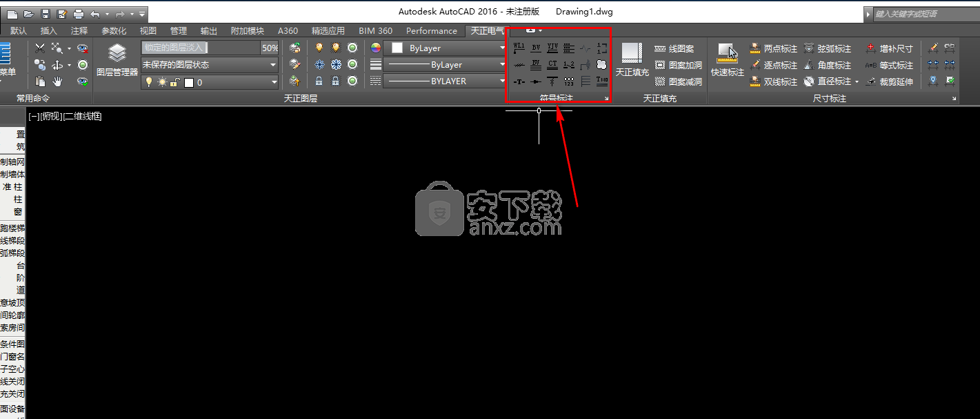This screenshot has height=419, width=980.
Task: Click the white layer color swatch beside 0
Action: click(x=189, y=83)
